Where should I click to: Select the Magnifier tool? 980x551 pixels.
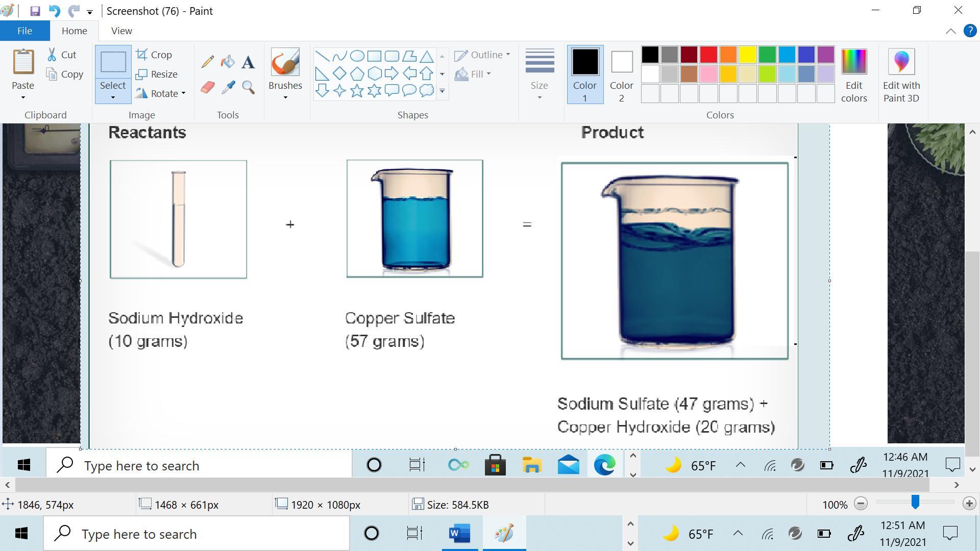248,87
